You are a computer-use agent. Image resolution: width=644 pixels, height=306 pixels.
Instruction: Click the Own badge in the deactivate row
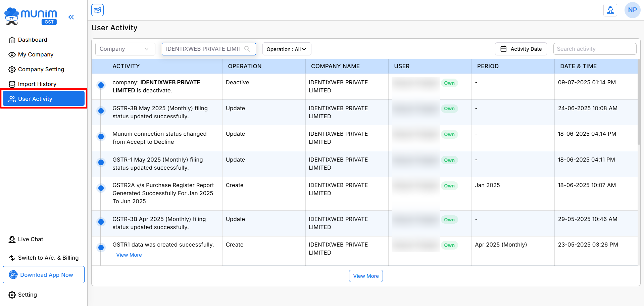pos(449,83)
